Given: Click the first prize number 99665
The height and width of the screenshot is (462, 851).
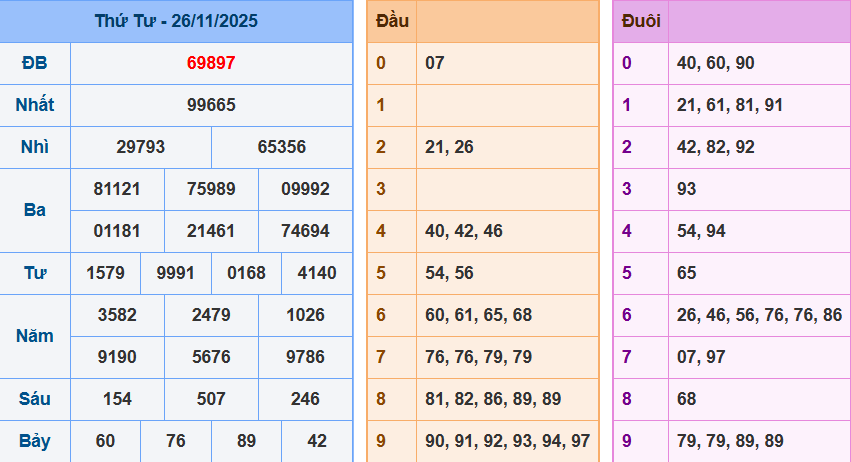Looking at the screenshot, I should click(x=211, y=105).
